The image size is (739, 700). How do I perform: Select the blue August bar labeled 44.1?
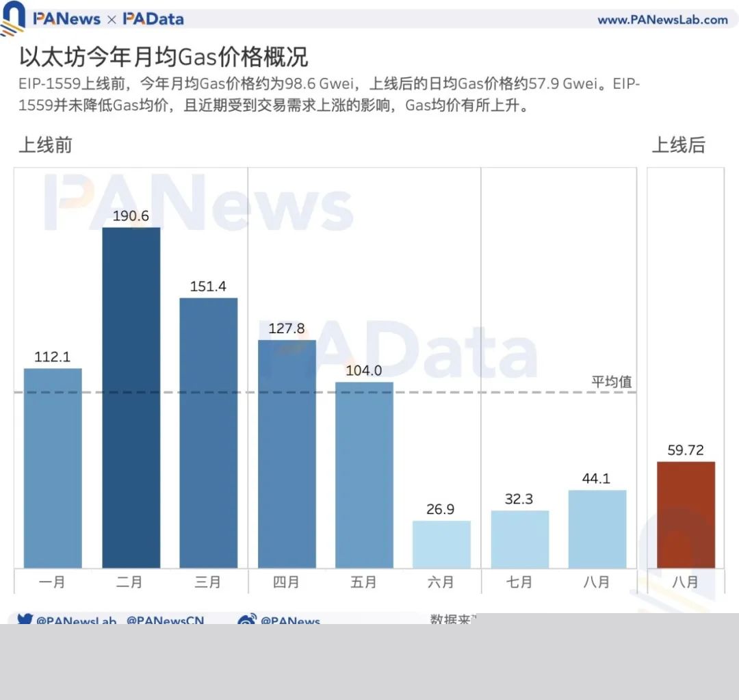(597, 529)
